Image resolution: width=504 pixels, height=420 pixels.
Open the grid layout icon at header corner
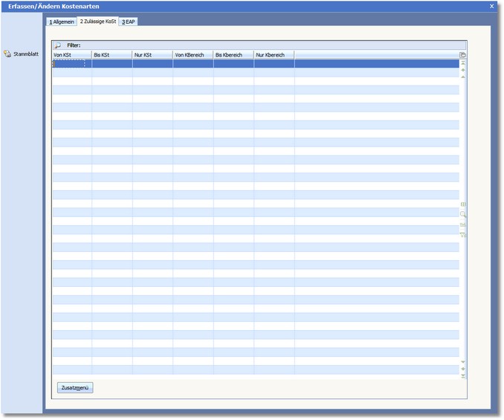pyautogui.click(x=462, y=55)
